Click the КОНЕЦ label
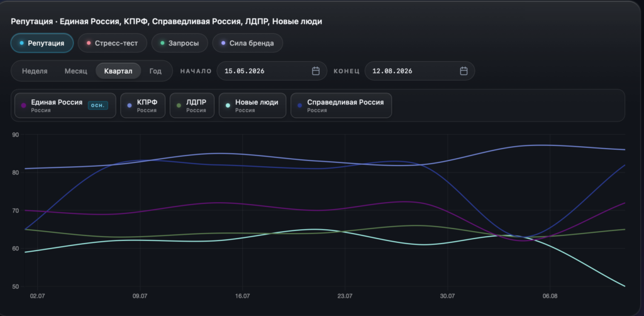Image resolution: width=644 pixels, height=316 pixels. tap(347, 71)
